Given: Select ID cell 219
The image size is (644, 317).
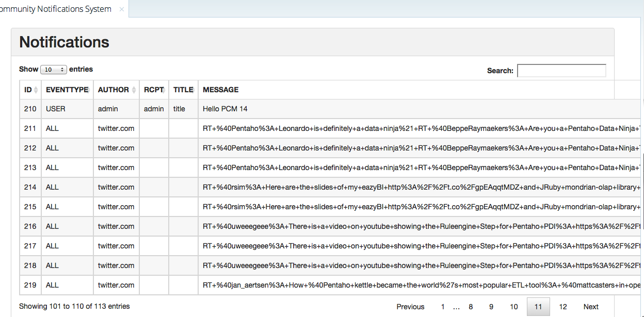Looking at the screenshot, I should pos(30,285).
